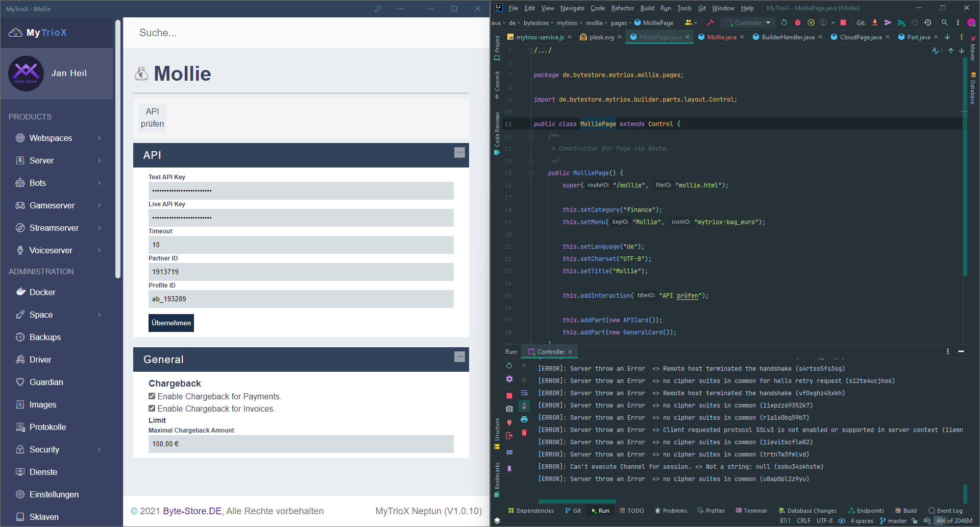This screenshot has width=980, height=527.
Task: Click the camera thread dump icon
Action: point(509,409)
